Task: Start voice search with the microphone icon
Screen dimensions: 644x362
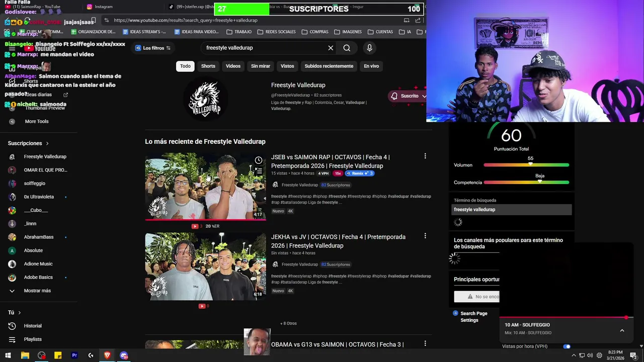Action: click(x=369, y=48)
